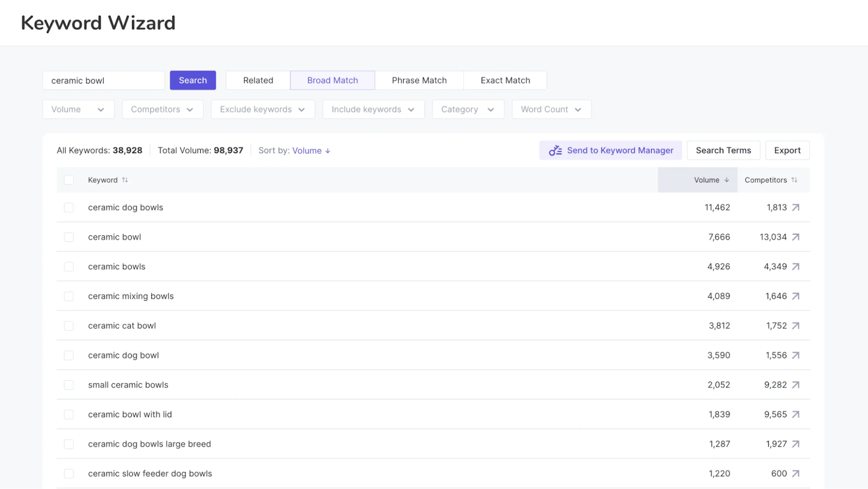Click the Sort by Volume down arrow
The width and height of the screenshot is (868, 489).
click(328, 151)
